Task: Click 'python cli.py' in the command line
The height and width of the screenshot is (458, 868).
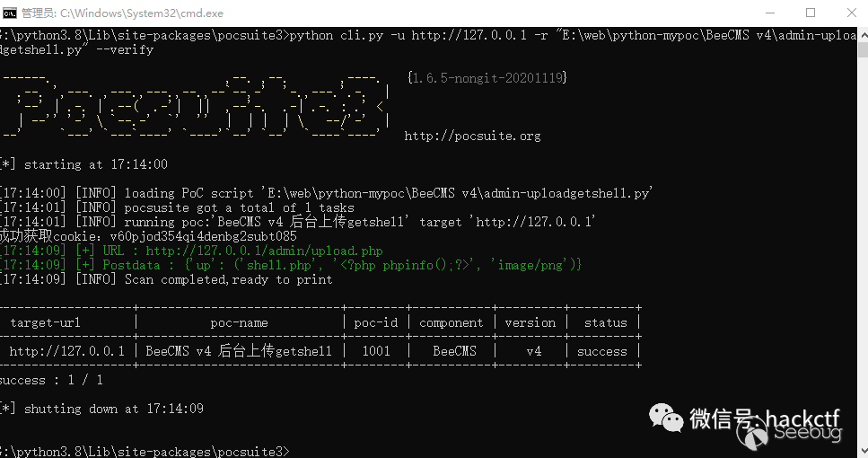Action: [x=337, y=35]
